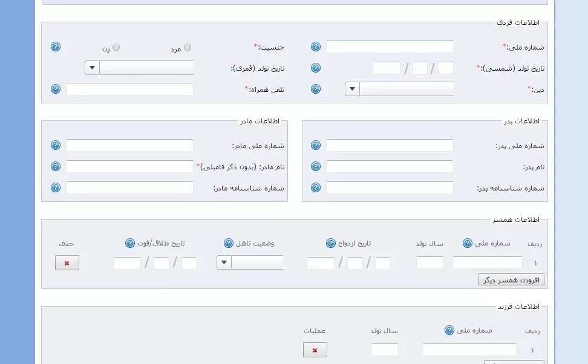Focus the شماره ملی پدر input field
The width and height of the screenshot is (588, 364).
390,146
